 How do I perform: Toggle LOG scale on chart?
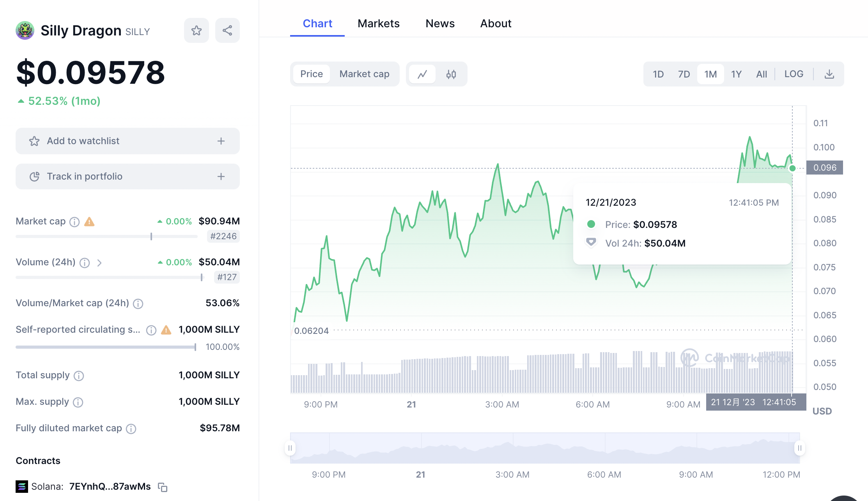794,74
